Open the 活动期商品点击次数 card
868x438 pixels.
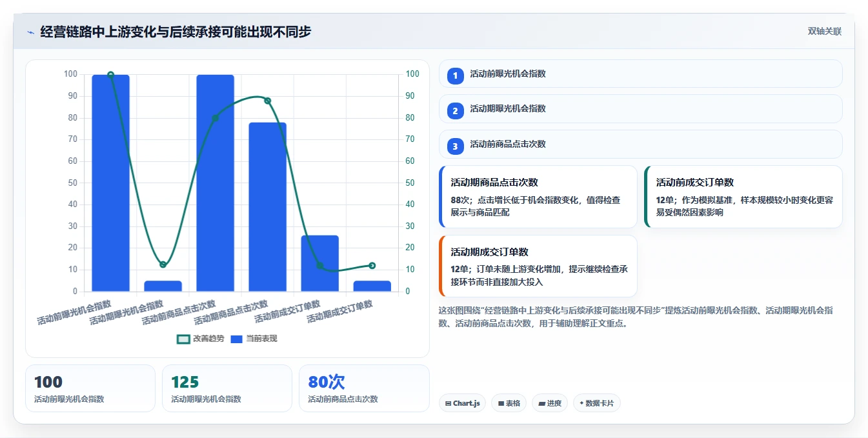(x=538, y=197)
